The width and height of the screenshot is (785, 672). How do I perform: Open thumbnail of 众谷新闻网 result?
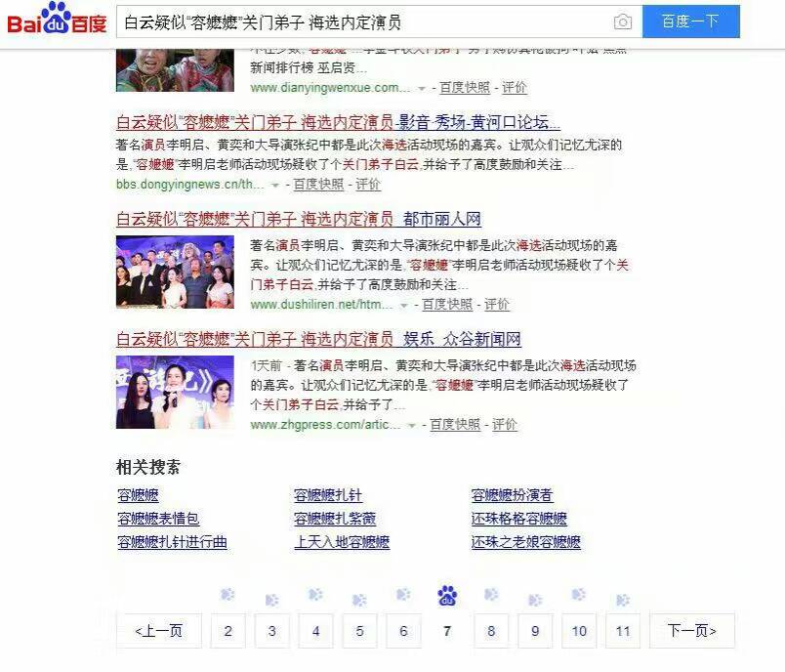175,392
